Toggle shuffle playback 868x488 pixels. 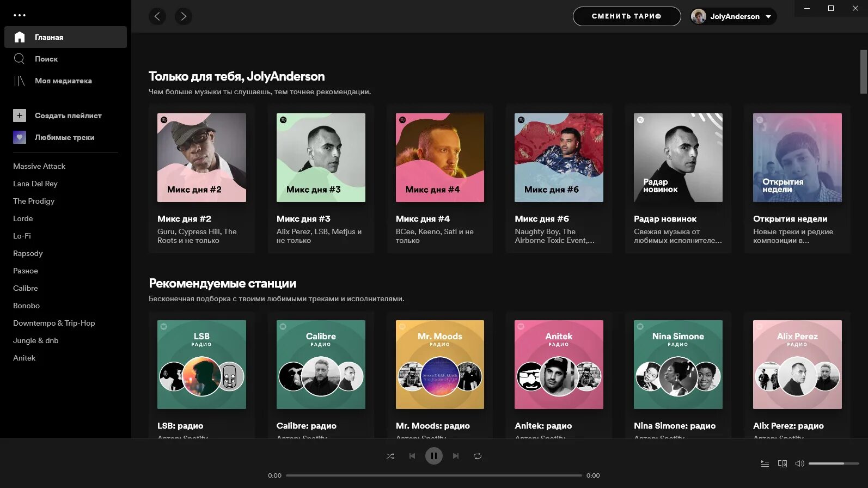point(390,456)
